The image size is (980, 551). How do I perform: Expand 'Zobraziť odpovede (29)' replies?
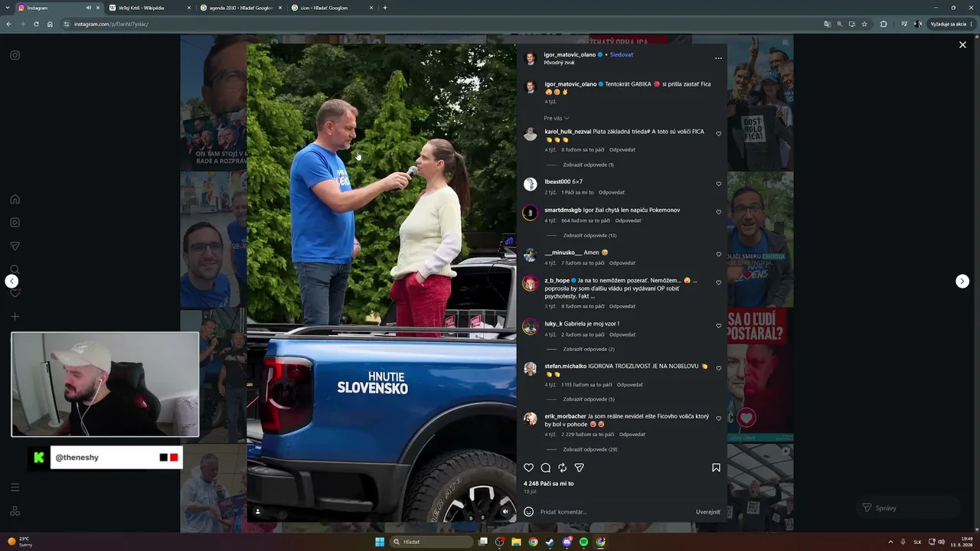(x=590, y=449)
